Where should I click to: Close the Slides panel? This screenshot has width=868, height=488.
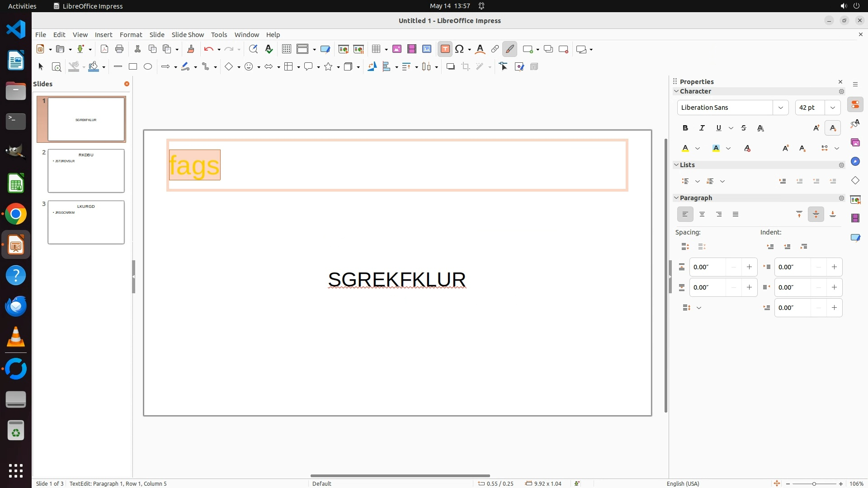click(127, 84)
